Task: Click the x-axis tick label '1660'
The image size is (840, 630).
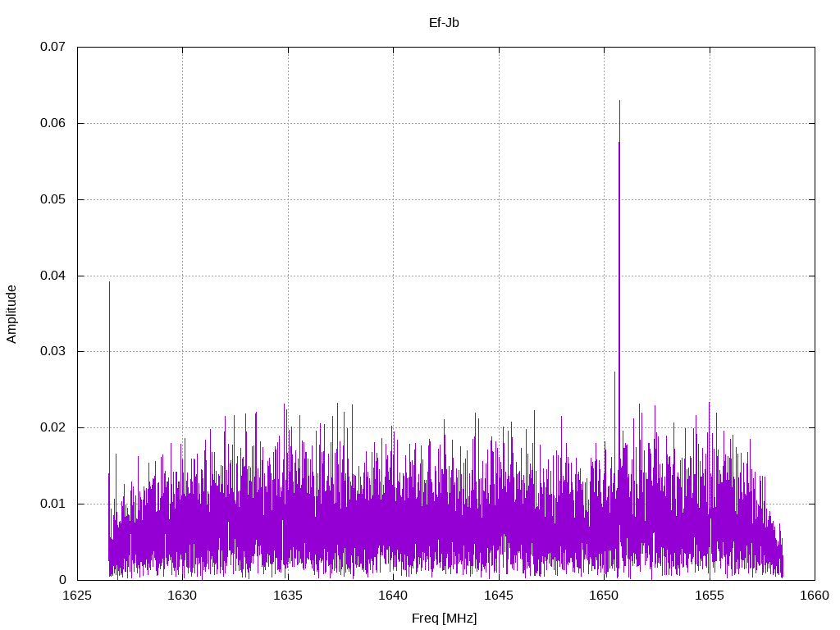Action: tap(815, 596)
